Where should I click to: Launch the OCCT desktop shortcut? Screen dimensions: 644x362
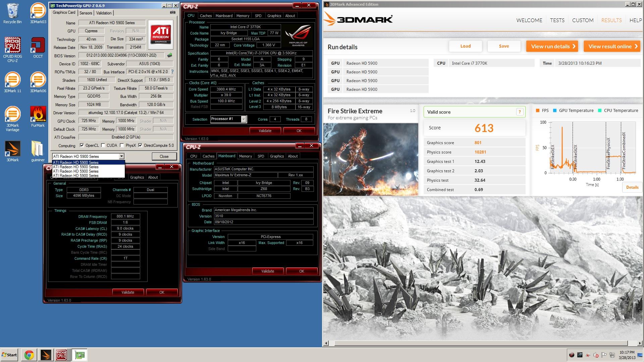(38, 48)
